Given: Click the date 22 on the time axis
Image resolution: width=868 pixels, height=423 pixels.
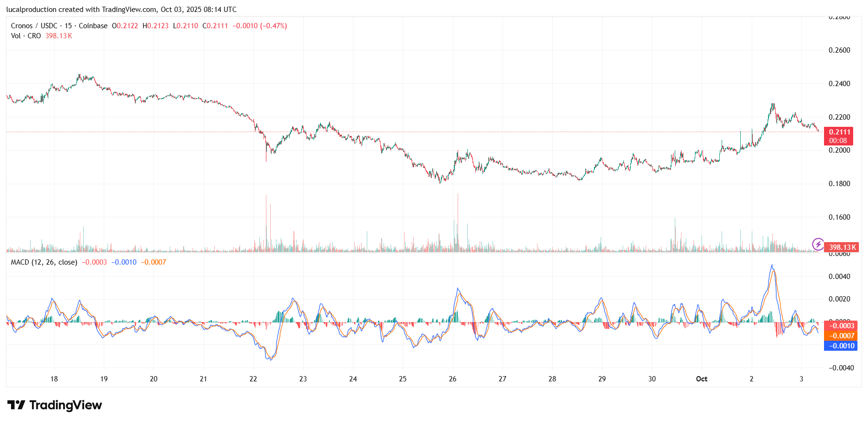Looking at the screenshot, I should (253, 379).
